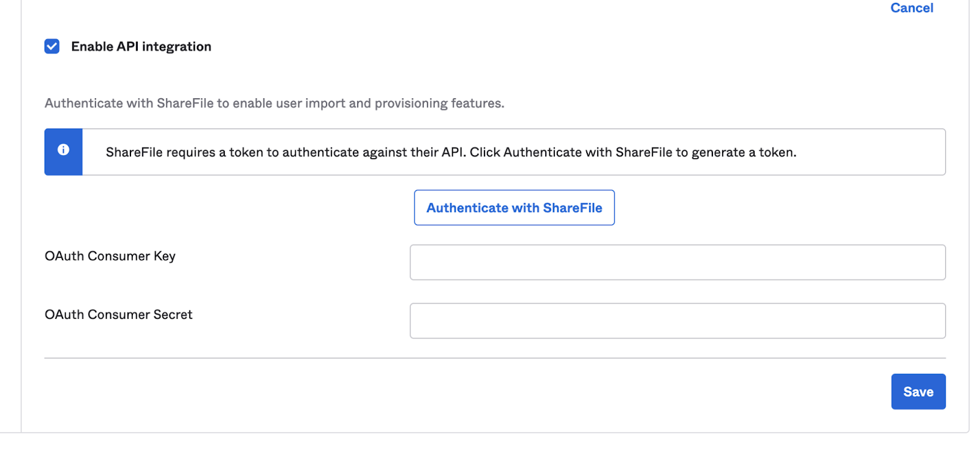Click the "Enable API integration" label text
Screen dimensions: 980x450
click(x=141, y=47)
